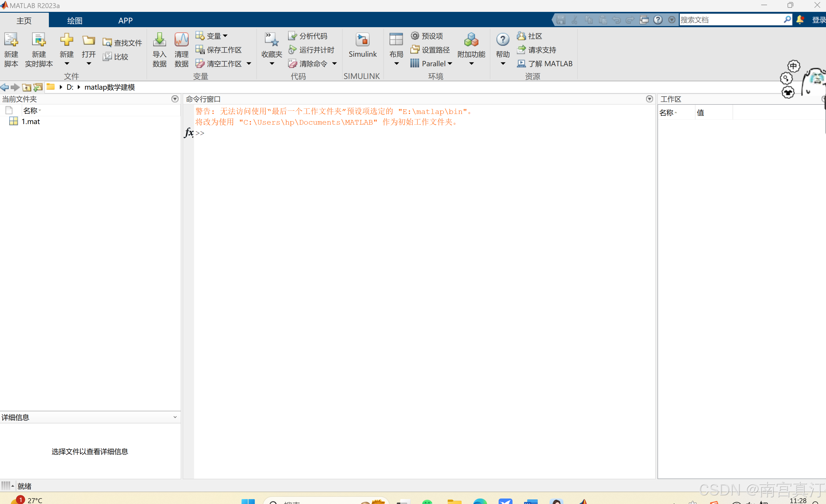Click the New Live Script (新建实时脚本) icon

(39, 40)
